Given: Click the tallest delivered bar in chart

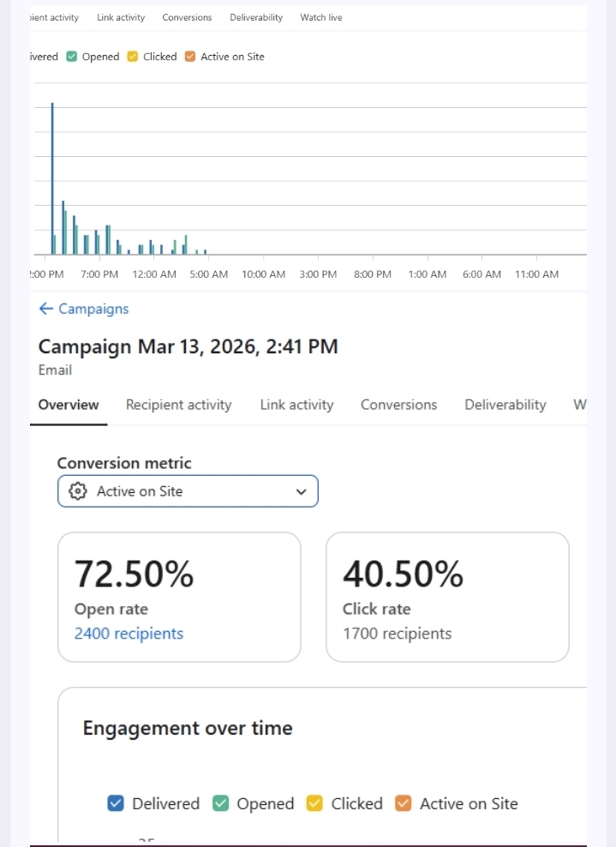Looking at the screenshot, I should click(x=52, y=178).
